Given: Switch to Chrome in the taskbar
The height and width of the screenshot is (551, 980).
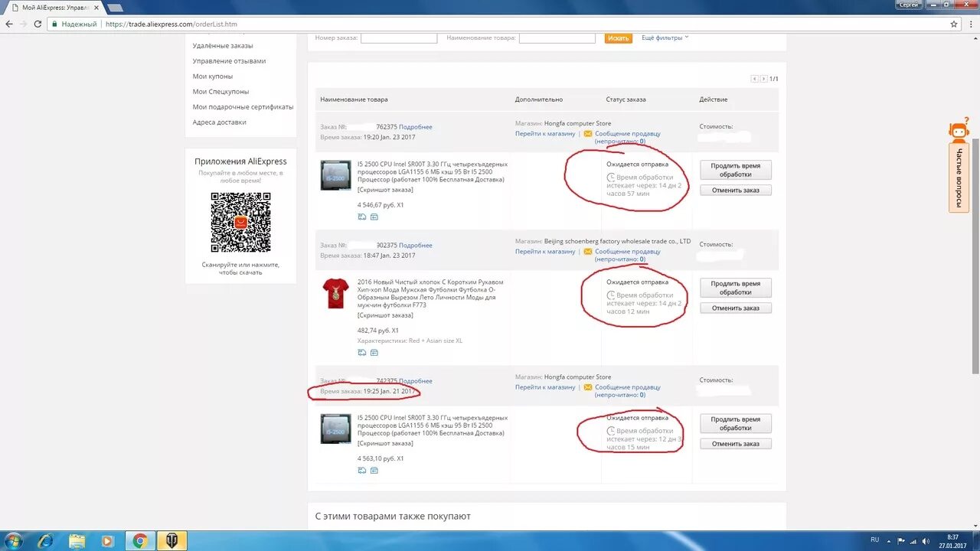Looking at the screenshot, I should [140, 541].
